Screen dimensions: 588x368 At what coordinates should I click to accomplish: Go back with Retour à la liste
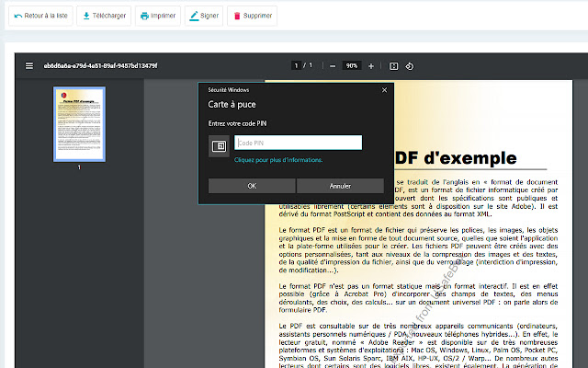click(40, 16)
